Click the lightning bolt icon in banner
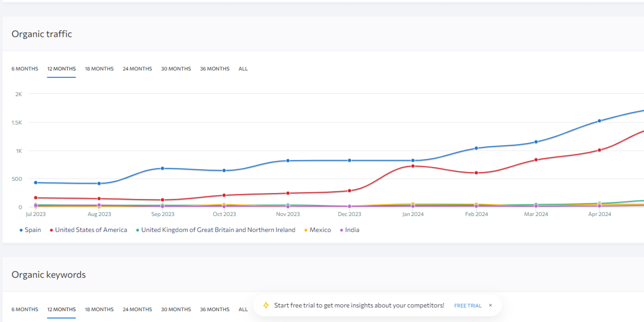Image resolution: width=644 pixels, height=322 pixels. (x=266, y=305)
